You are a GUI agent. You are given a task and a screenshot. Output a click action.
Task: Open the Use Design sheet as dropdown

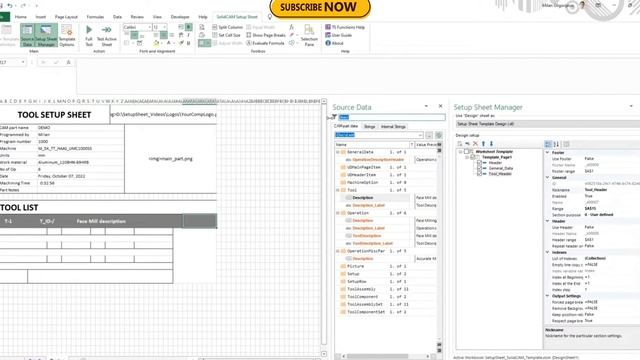click(x=548, y=124)
